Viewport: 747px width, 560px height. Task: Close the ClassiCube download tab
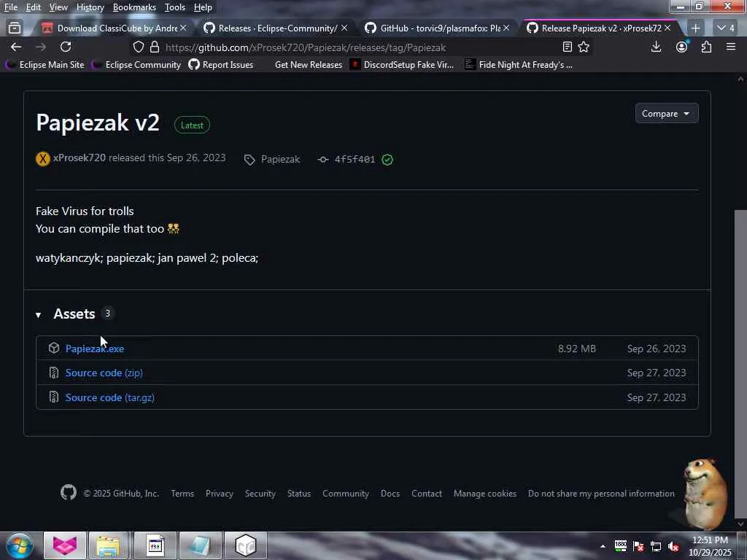pyautogui.click(x=183, y=28)
